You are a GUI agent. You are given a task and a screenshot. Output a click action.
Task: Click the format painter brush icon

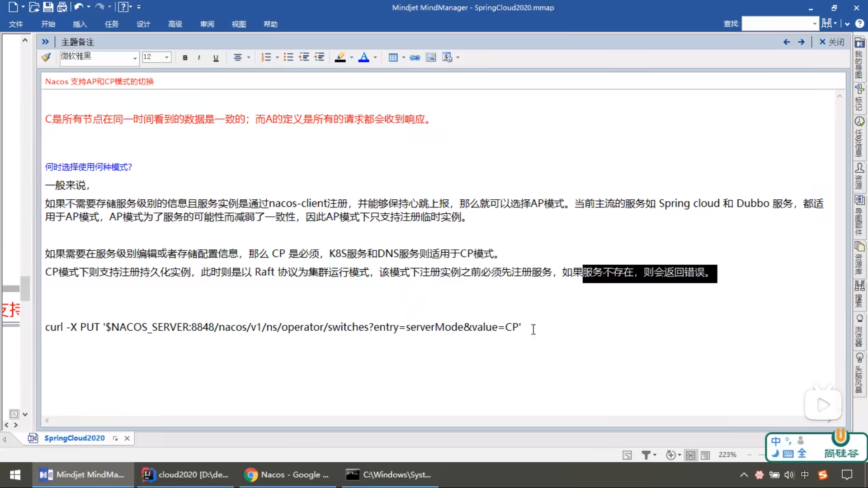point(46,57)
